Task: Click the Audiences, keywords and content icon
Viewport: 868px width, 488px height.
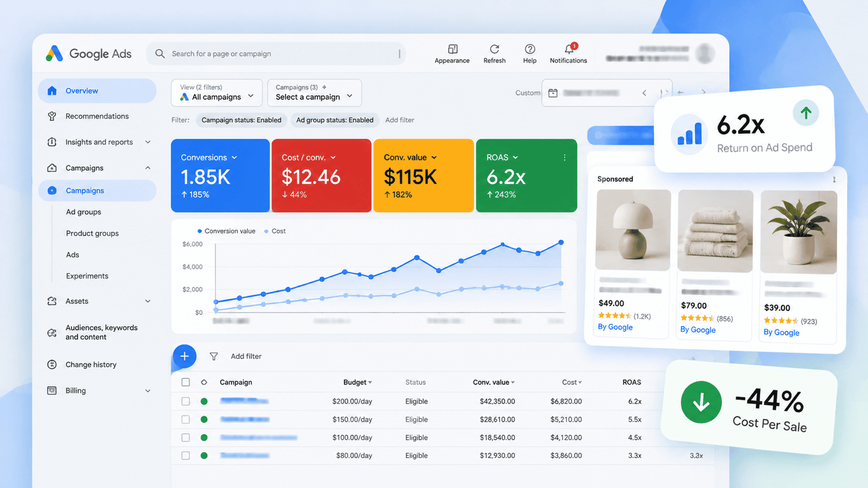Action: pyautogui.click(x=52, y=332)
